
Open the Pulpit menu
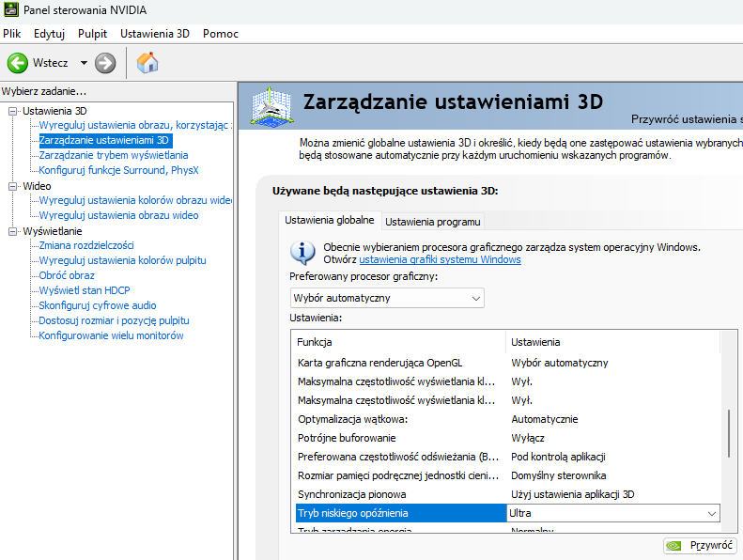(92, 34)
